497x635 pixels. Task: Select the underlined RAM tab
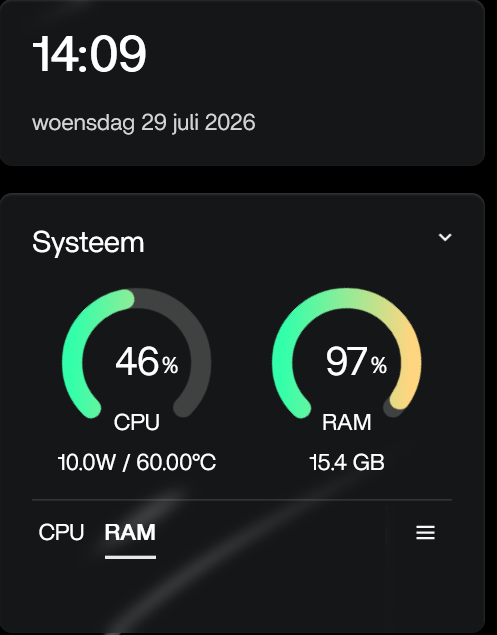point(130,532)
